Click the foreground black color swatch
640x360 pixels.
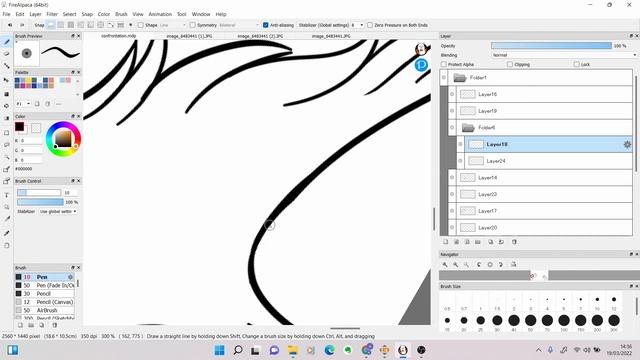(x=19, y=127)
